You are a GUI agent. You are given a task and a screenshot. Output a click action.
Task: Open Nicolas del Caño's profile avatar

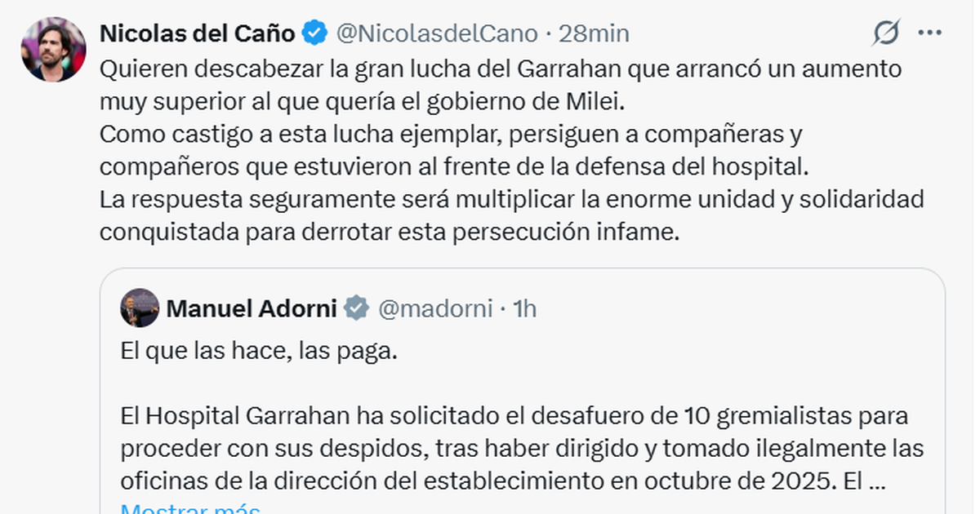[53, 49]
